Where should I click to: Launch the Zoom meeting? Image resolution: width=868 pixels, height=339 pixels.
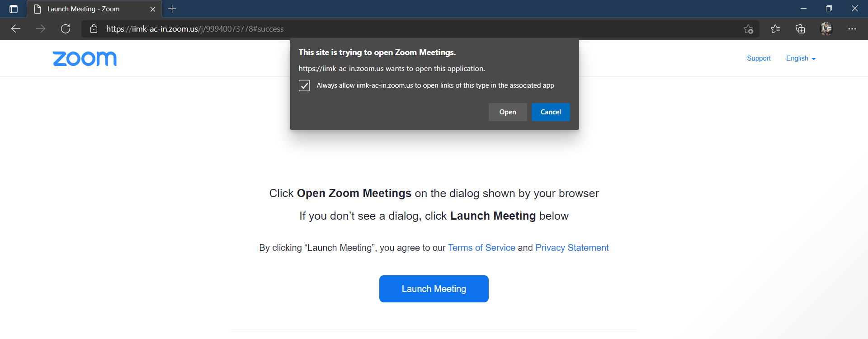tap(434, 288)
